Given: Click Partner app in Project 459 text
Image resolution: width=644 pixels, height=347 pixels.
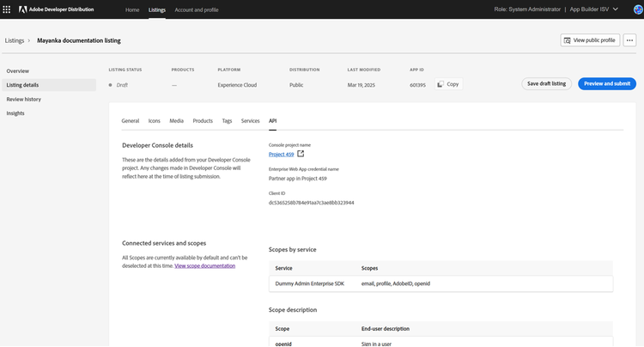Looking at the screenshot, I should (298, 179).
